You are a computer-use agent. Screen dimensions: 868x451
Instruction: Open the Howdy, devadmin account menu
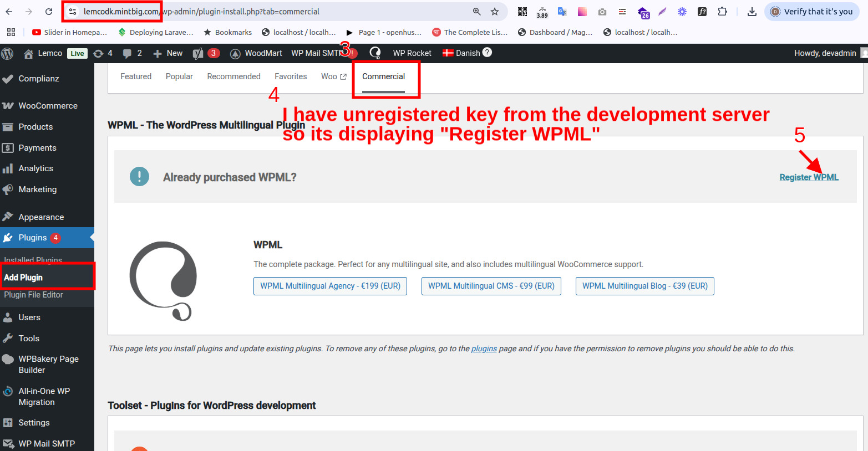coord(830,53)
